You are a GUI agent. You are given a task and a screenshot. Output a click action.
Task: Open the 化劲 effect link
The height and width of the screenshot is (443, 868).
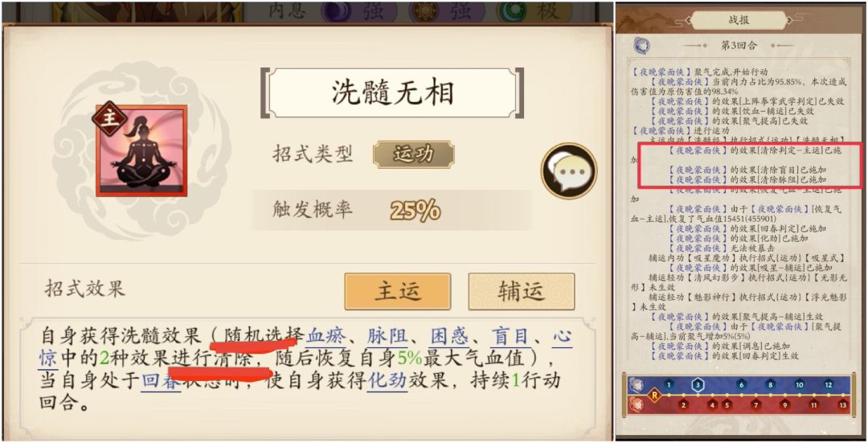tap(387, 380)
